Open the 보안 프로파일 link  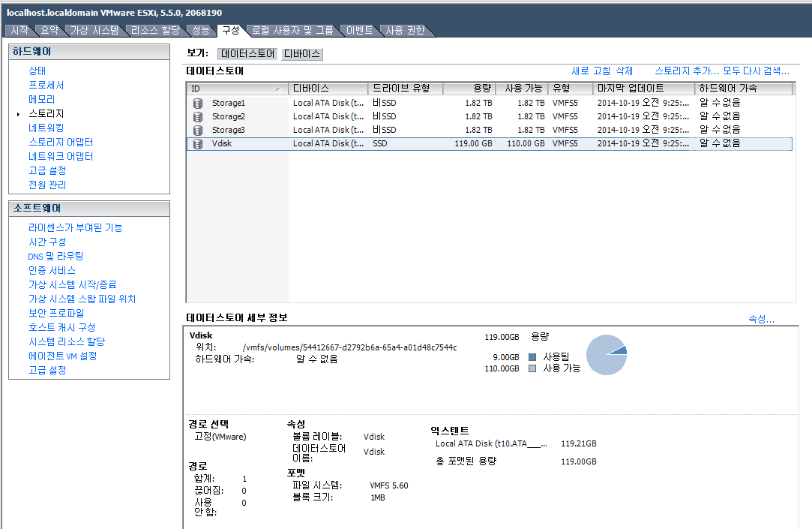pyautogui.click(x=56, y=313)
